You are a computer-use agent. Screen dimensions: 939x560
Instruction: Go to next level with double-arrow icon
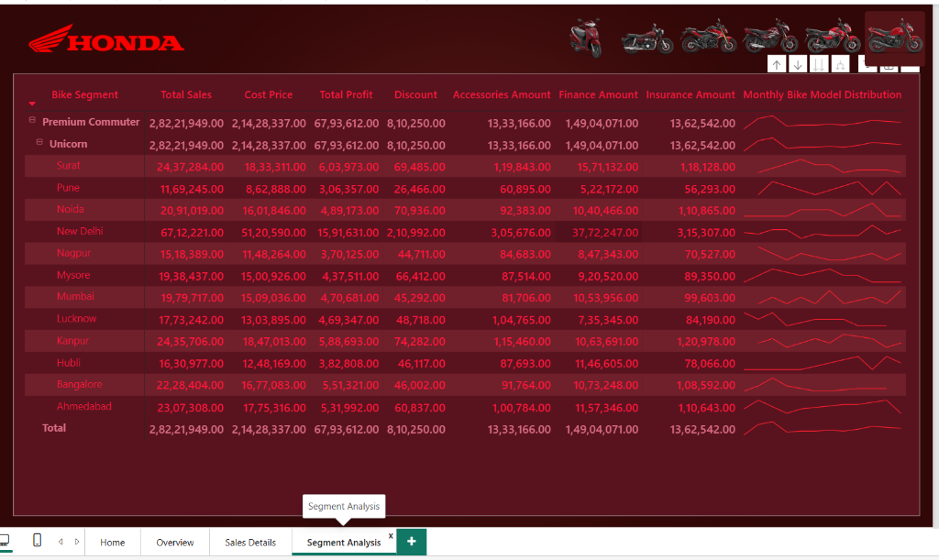[819, 64]
